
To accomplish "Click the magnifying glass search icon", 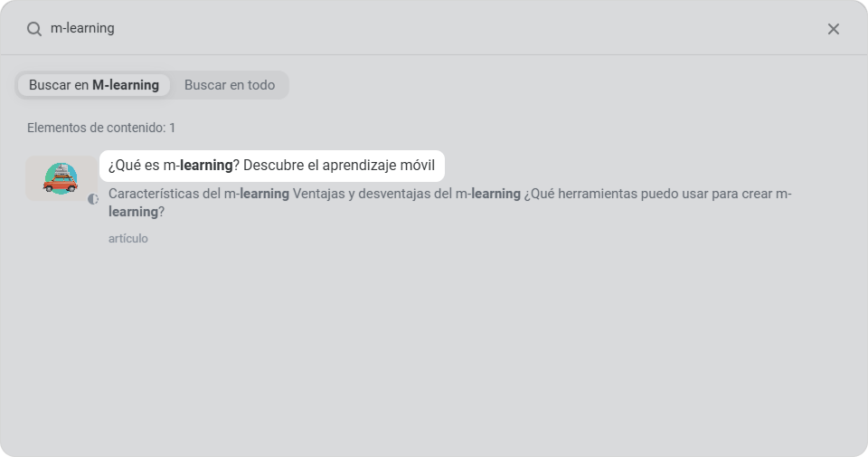I will point(34,29).
